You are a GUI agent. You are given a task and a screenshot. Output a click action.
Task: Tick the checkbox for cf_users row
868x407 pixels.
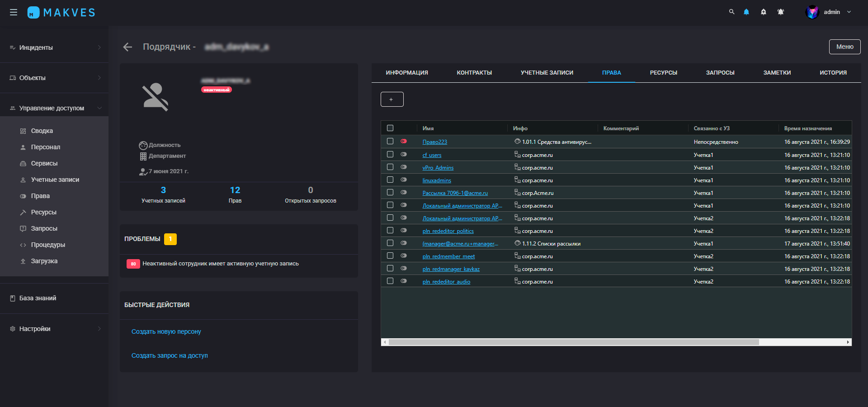tap(390, 154)
